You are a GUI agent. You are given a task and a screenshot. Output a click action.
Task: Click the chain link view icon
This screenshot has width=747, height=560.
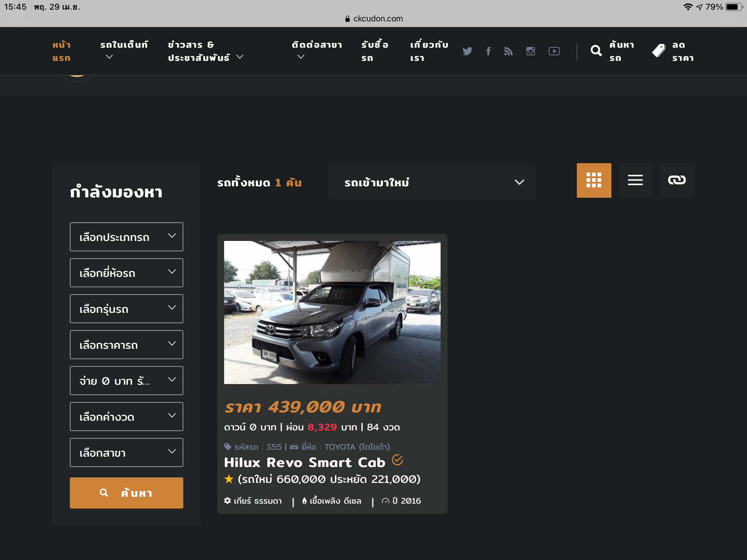coord(677,180)
